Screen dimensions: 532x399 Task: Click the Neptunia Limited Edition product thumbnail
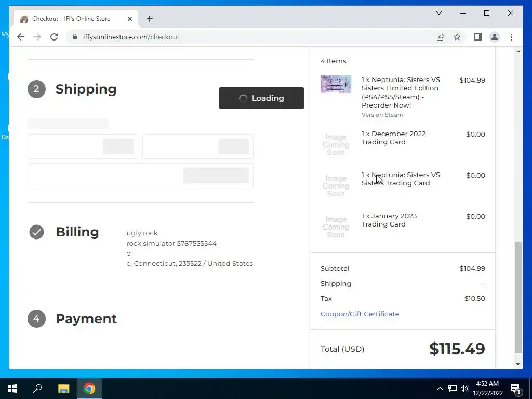pyautogui.click(x=336, y=84)
